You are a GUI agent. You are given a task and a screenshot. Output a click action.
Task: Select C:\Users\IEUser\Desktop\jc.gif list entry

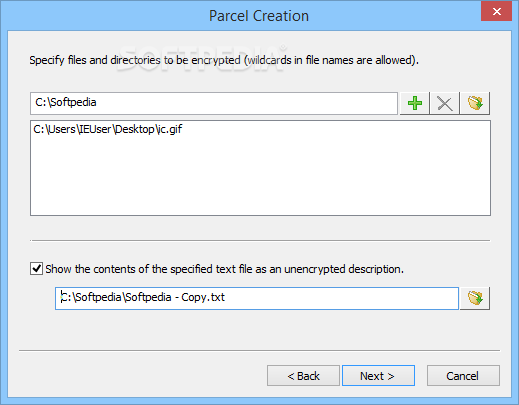pyautogui.click(x=108, y=129)
